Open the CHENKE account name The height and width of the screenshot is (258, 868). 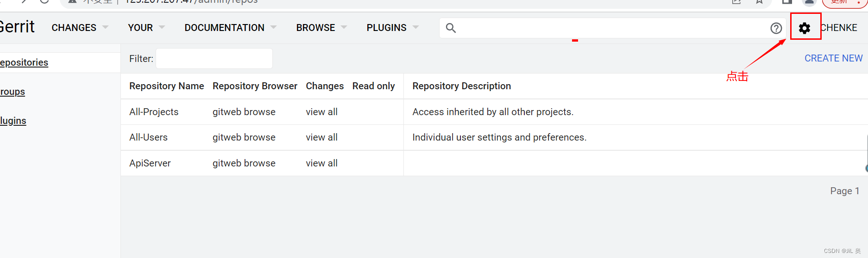pyautogui.click(x=839, y=28)
